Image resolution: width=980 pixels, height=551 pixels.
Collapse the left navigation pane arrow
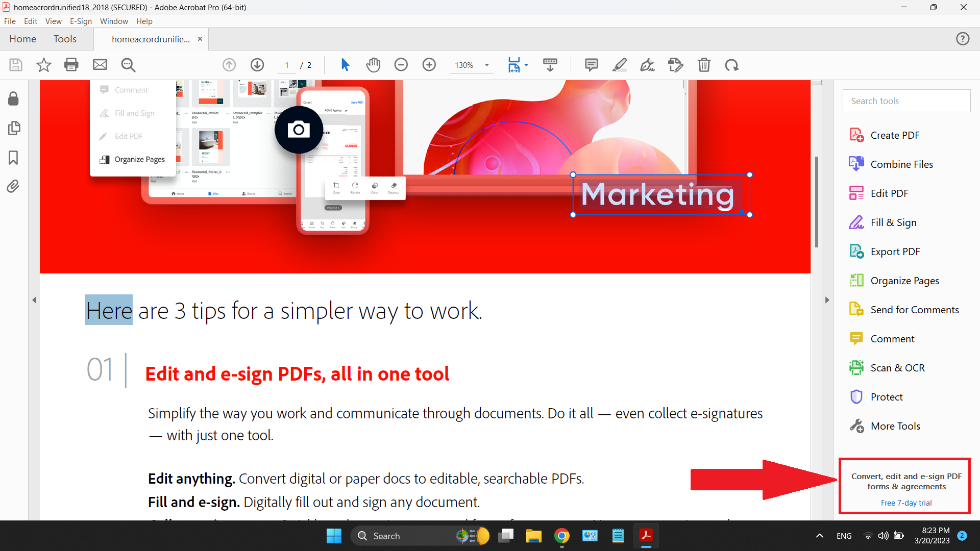coord(34,300)
